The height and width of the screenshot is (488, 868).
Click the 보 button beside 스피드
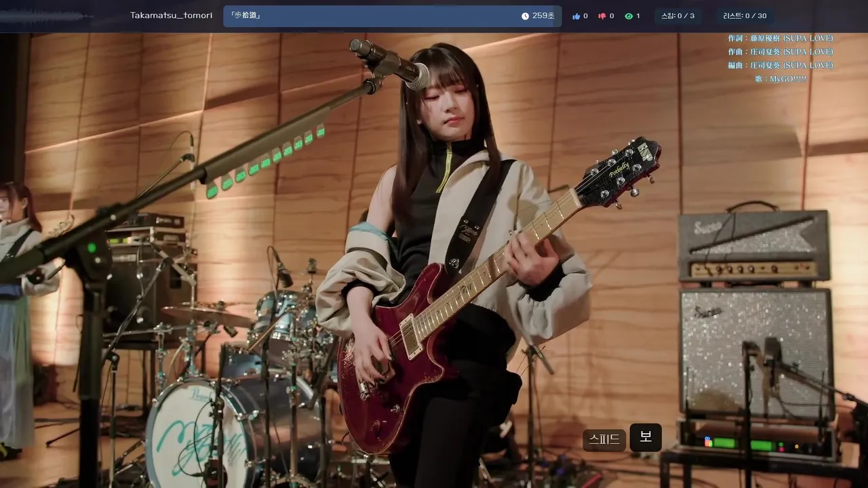(x=646, y=438)
